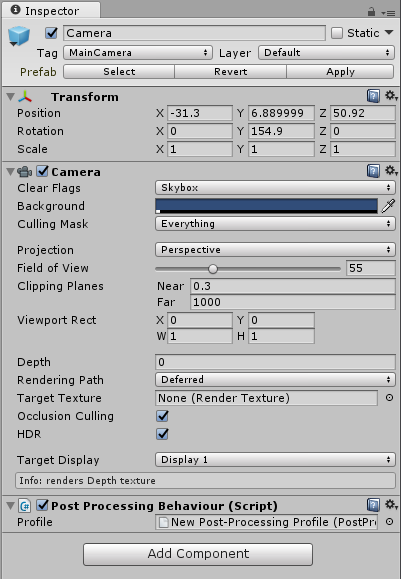
Task: Open the Camera component help icon
Action: (x=373, y=171)
